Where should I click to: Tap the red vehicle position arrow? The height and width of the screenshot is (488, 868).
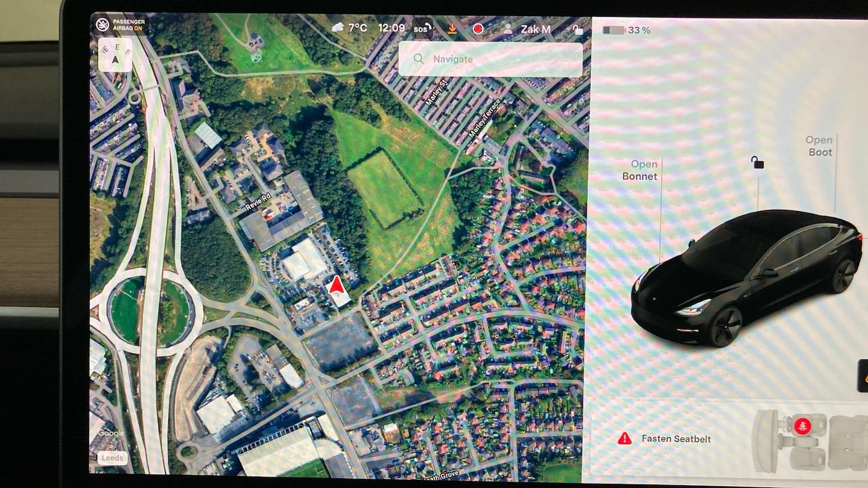[336, 286]
